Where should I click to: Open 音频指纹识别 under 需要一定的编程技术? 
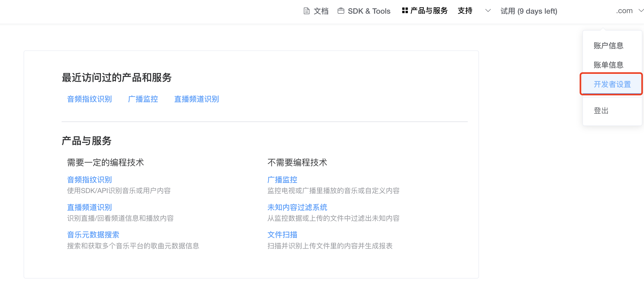[89, 180]
